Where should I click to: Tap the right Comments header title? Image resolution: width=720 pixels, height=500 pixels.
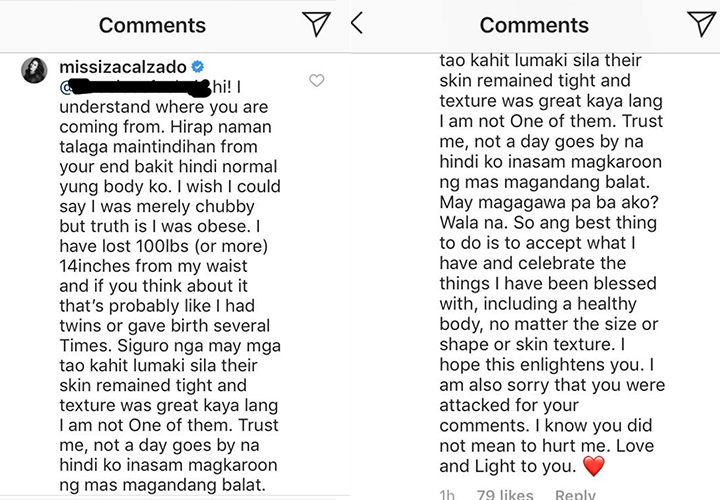[533, 25]
